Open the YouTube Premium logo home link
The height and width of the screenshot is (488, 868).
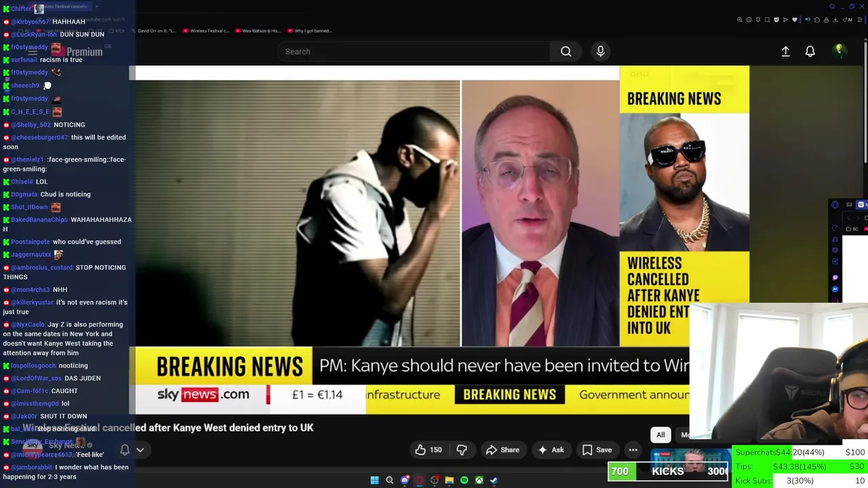pyautogui.click(x=77, y=52)
